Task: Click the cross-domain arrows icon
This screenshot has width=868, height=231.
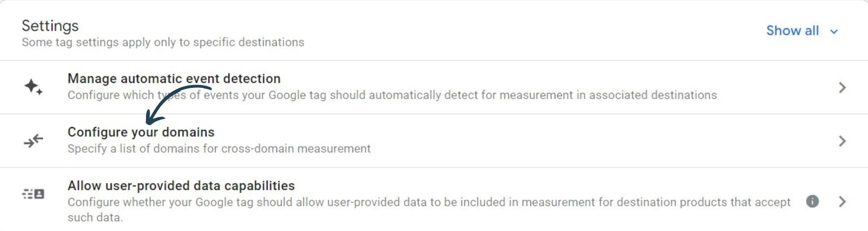Action: (x=33, y=141)
